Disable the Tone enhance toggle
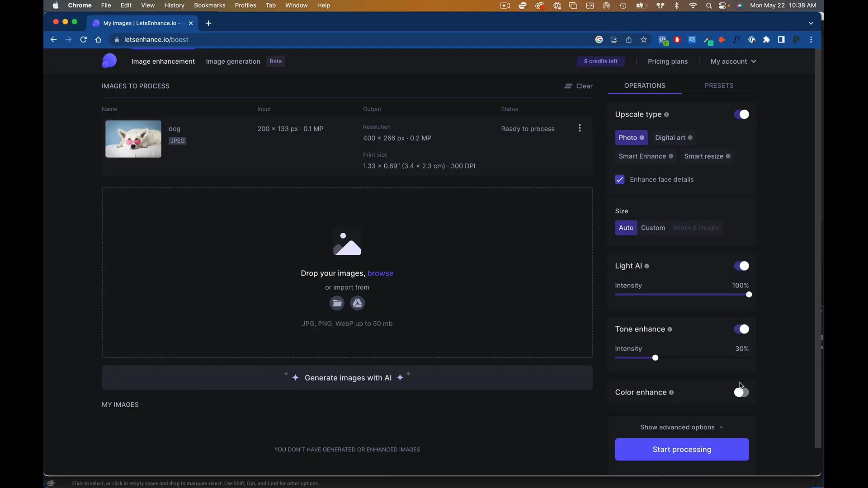 point(741,329)
